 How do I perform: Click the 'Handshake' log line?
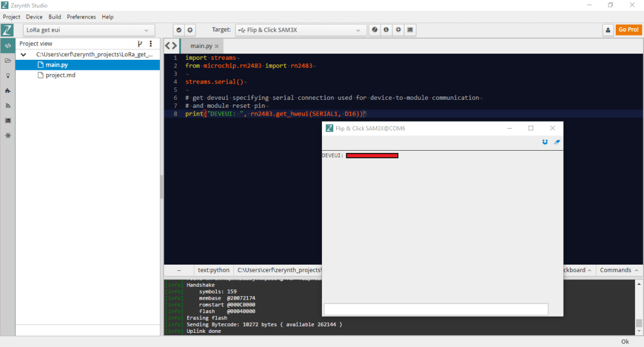point(201,285)
